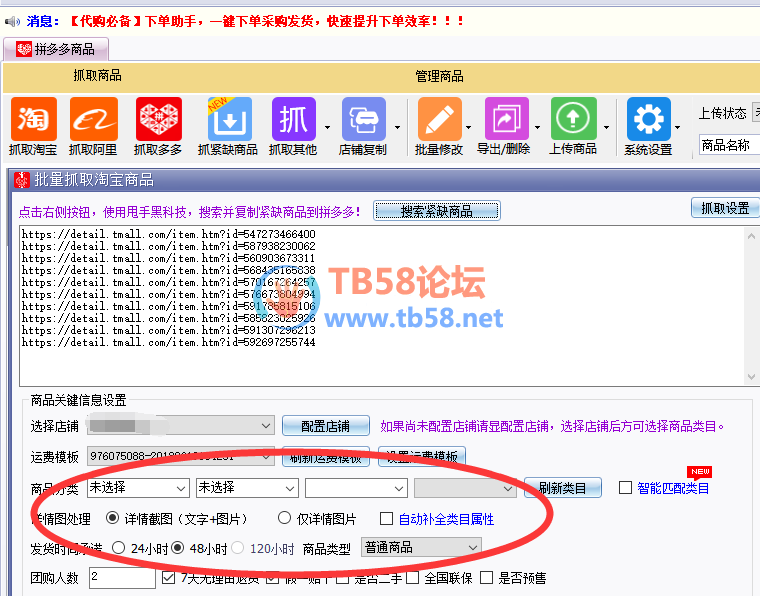Image resolution: width=760 pixels, height=596 pixels.
Task: Enable the 智能匹配类目 checkbox
Action: click(626, 488)
